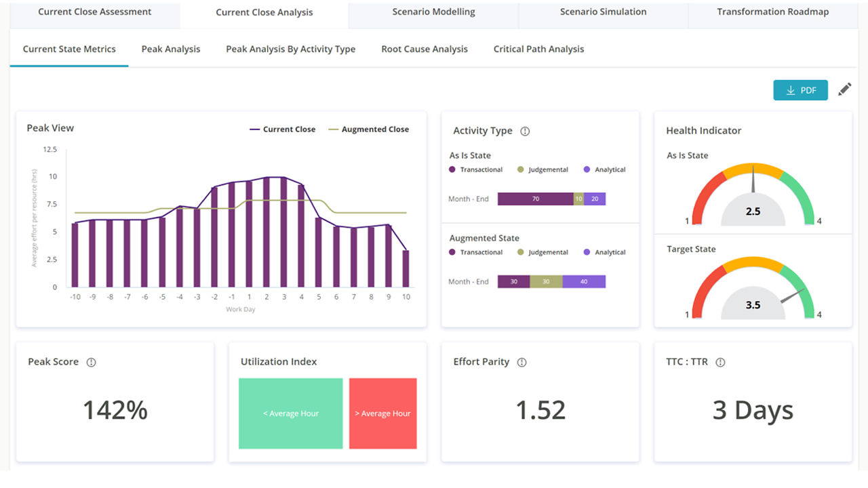Go to Transformation Roadmap tab

tap(772, 12)
